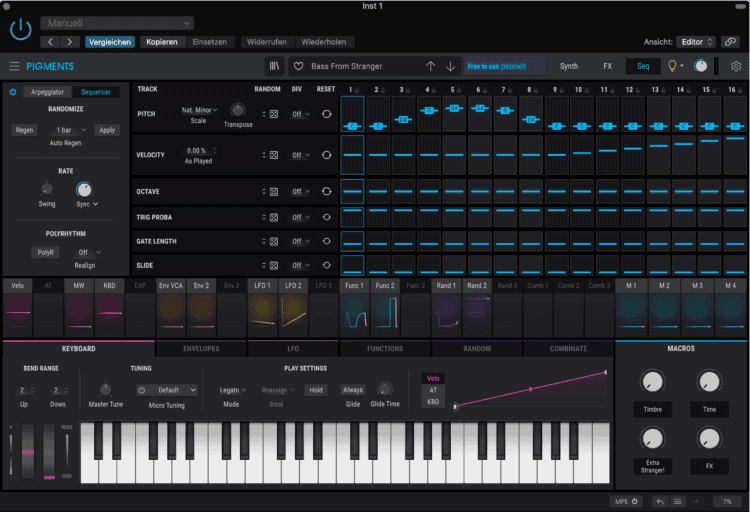Toggle Micro Tuning power button
Image resolution: width=750 pixels, height=512 pixels.
(142, 390)
